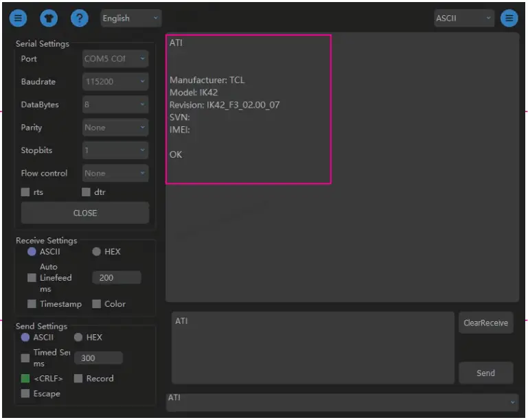Expand the ATI history dropdown at bottom
Screen dimensions: 528x420
coord(342,402)
